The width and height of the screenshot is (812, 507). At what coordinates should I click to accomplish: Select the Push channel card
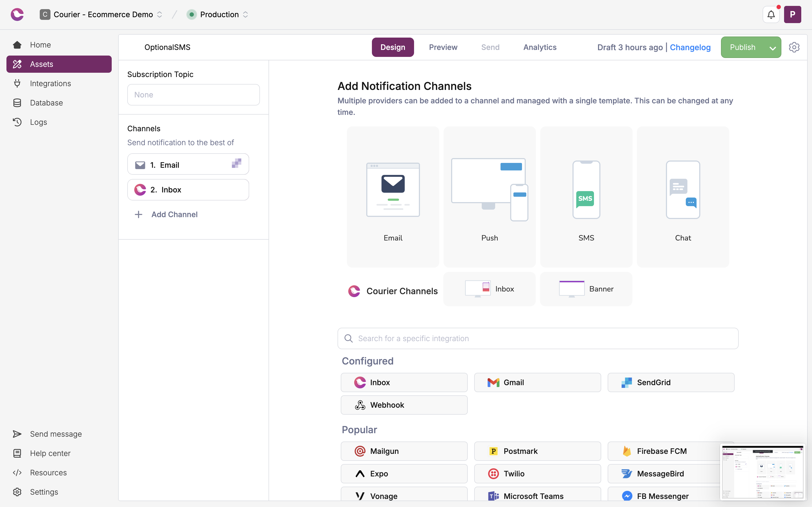point(489,197)
